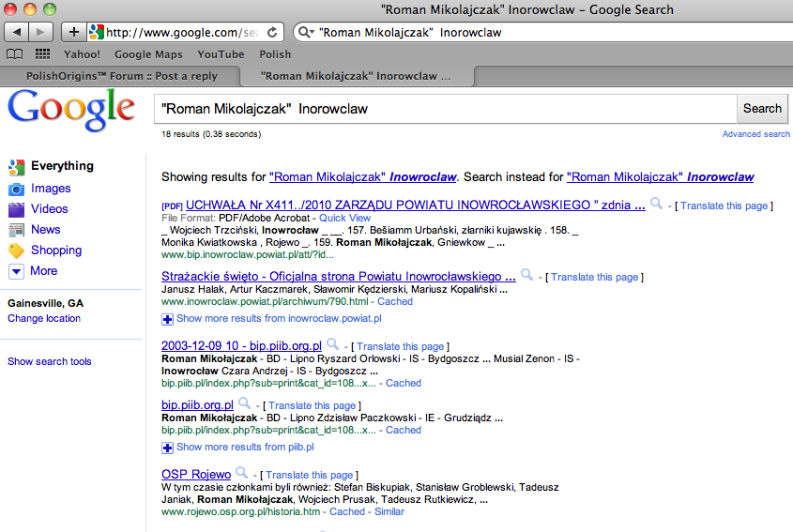
Task: Open Quick View of PDF
Action: 344,218
